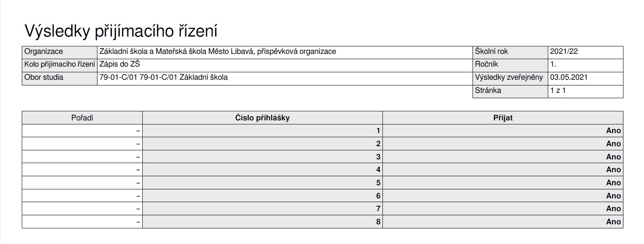644x244 pixels.
Task: Select application number 8 cell
Action: [x=262, y=222]
